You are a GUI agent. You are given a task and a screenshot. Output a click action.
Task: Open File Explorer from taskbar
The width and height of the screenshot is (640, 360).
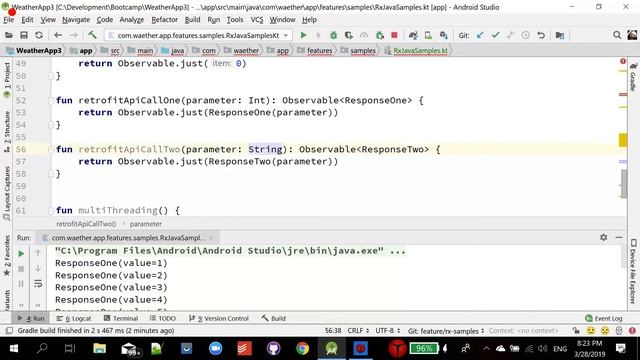pos(99,349)
